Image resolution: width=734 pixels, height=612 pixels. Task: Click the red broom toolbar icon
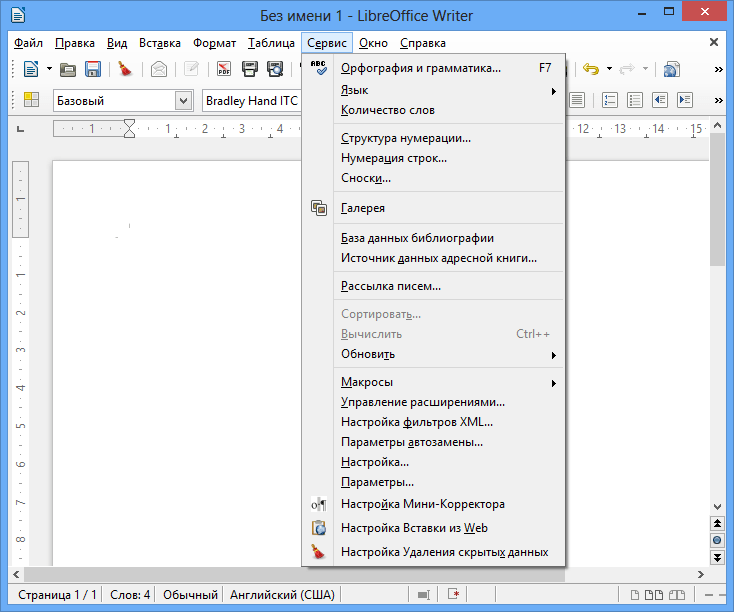[x=125, y=69]
